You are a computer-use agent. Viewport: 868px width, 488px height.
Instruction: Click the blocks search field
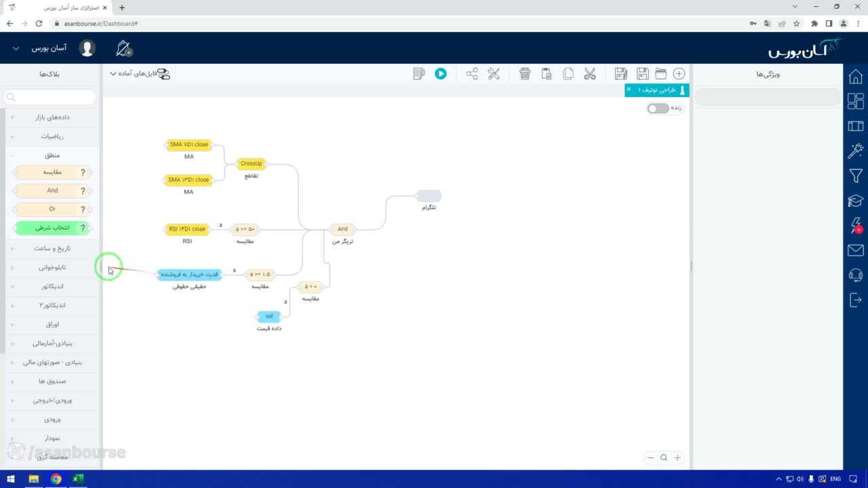[50, 98]
